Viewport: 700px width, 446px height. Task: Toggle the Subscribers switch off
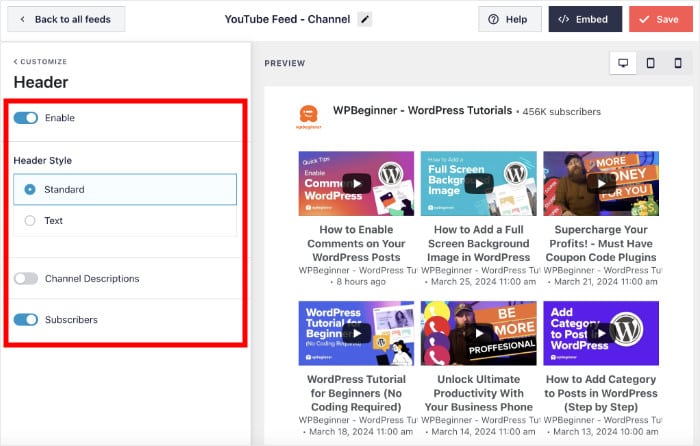click(26, 320)
